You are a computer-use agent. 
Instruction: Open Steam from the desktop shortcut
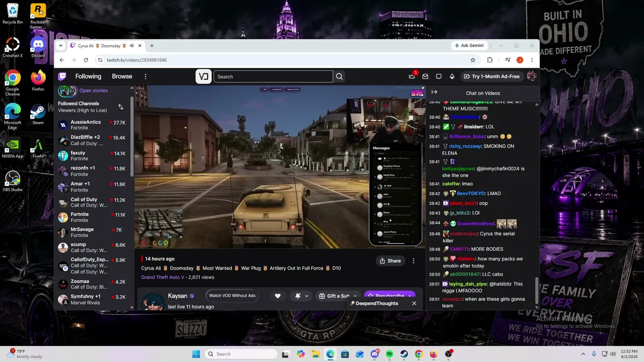coord(38,114)
